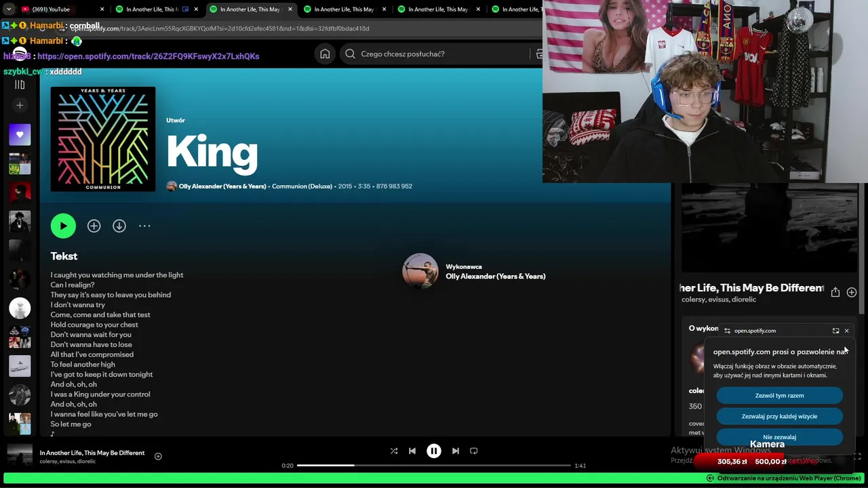Click the right panel artists 'colersy, evisus, diorelic'

(x=719, y=300)
